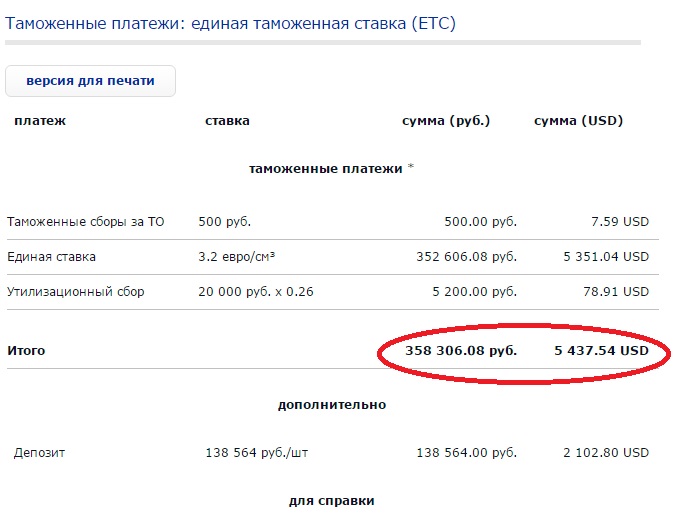Viewport: 675px width, 528px height.
Task: Select the 'Утилизационный сбор' row label
Action: pos(76,292)
